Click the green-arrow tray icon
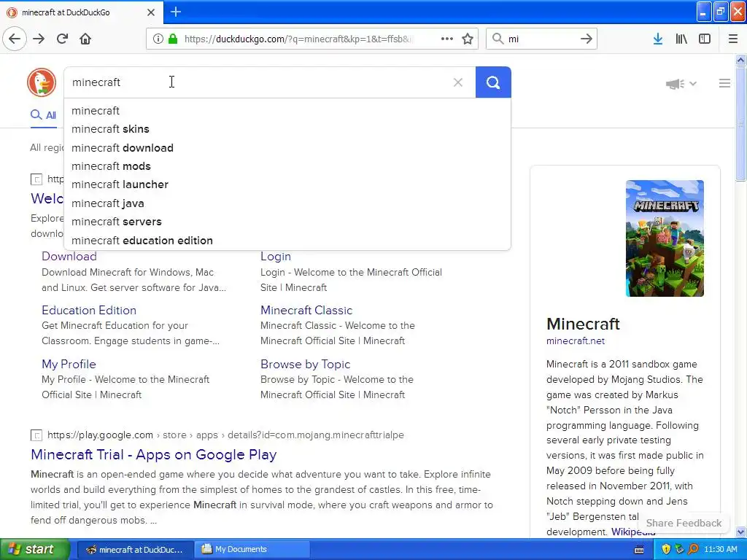 point(679,549)
